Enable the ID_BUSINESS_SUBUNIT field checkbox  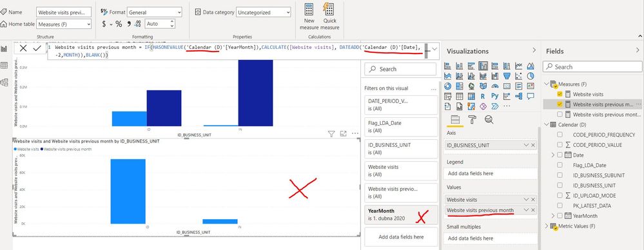click(560, 175)
